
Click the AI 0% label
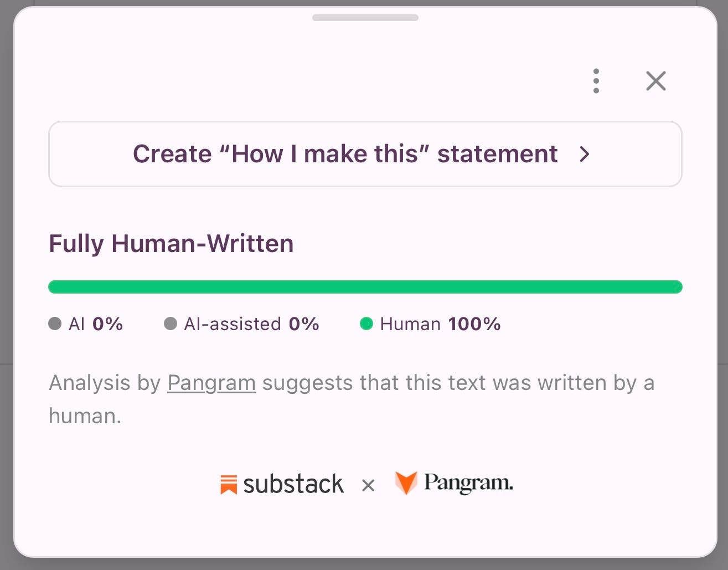click(x=96, y=324)
